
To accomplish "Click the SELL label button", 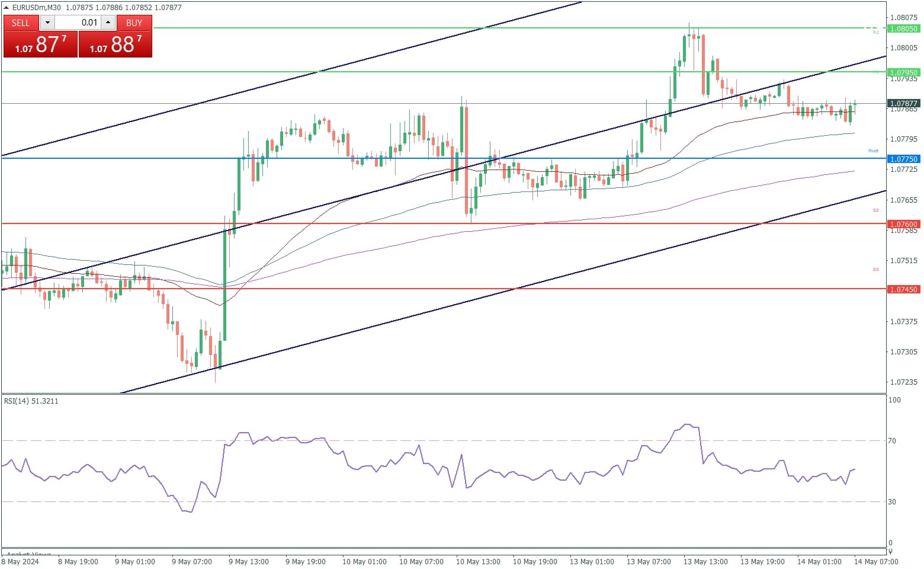I will (x=21, y=23).
